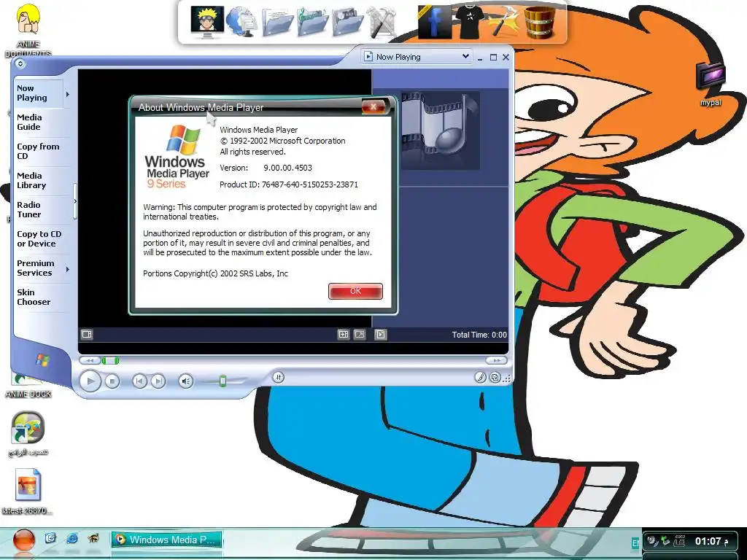This screenshot has height=560, width=747.
Task: Open the Naruto computer dock icon
Action: (206, 22)
